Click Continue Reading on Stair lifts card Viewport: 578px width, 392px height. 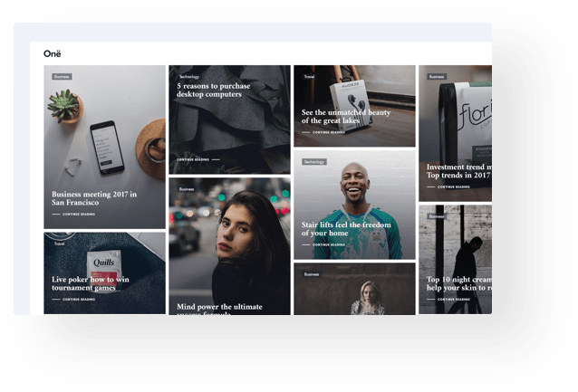pos(323,244)
